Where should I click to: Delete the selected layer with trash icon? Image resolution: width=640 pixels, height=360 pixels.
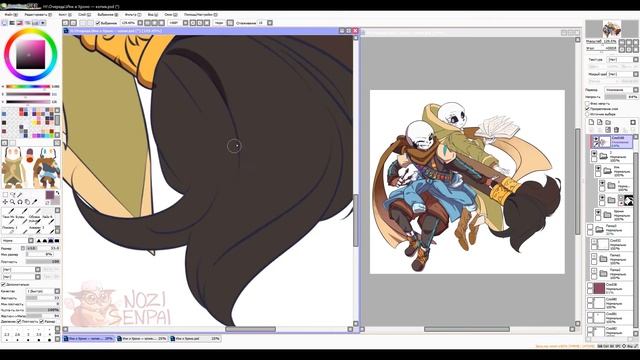(x=616, y=130)
